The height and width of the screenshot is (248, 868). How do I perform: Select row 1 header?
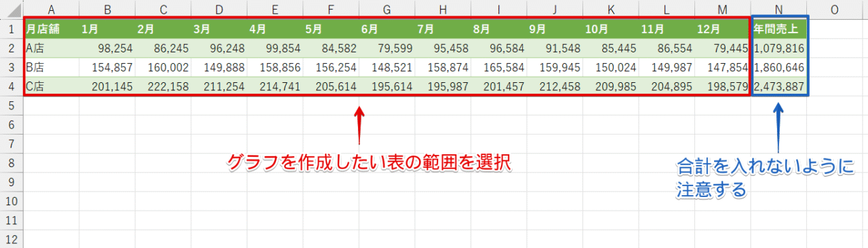[x=12, y=29]
